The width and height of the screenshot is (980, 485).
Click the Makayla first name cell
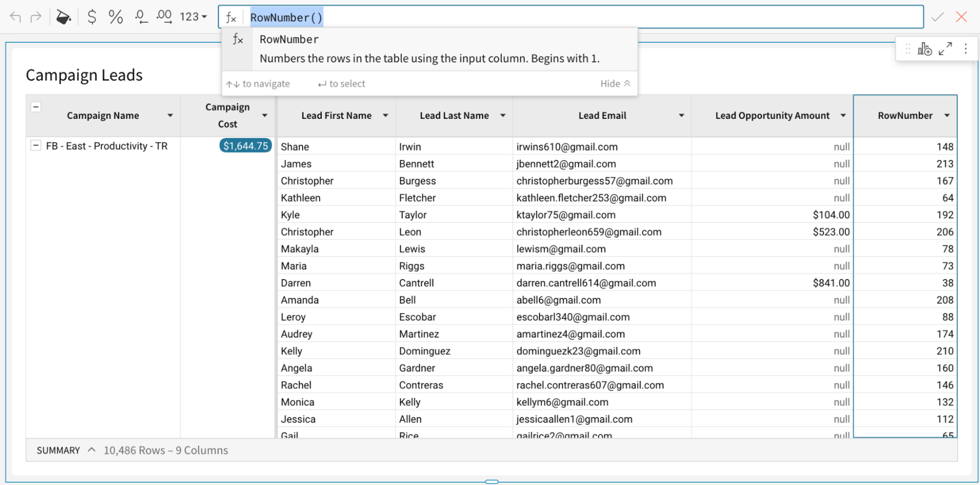(336, 249)
